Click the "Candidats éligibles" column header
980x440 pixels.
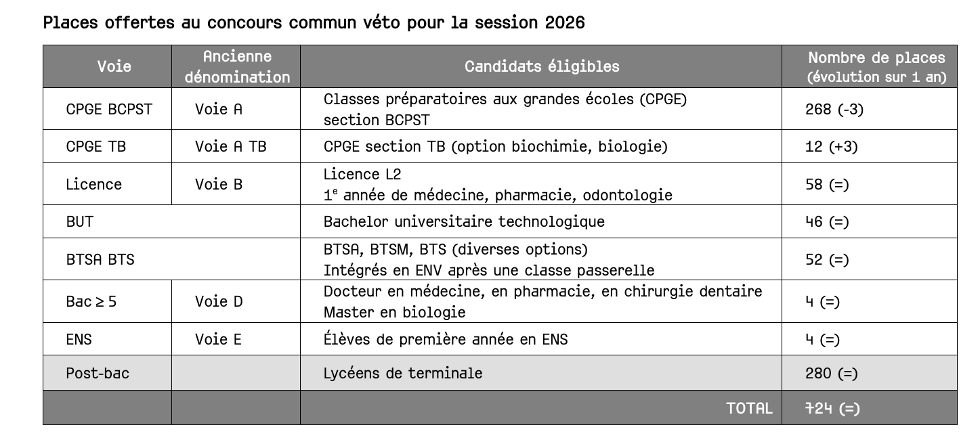[541, 66]
